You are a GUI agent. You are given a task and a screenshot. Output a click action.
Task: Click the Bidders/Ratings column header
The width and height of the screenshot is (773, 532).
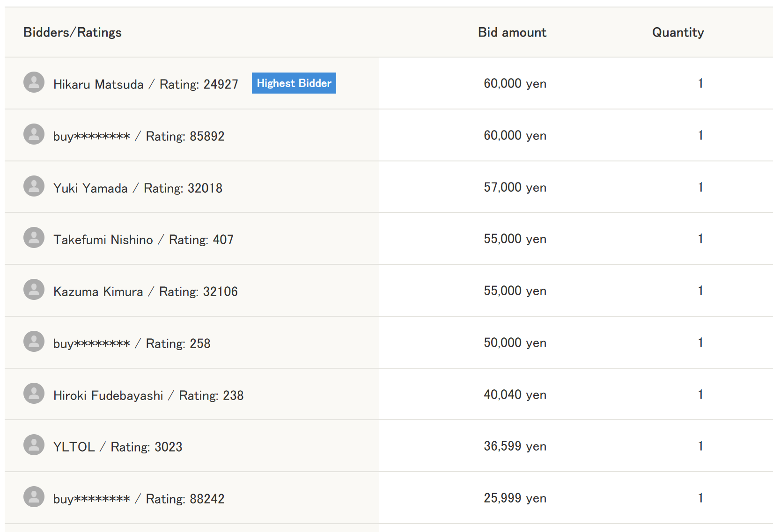pyautogui.click(x=73, y=32)
